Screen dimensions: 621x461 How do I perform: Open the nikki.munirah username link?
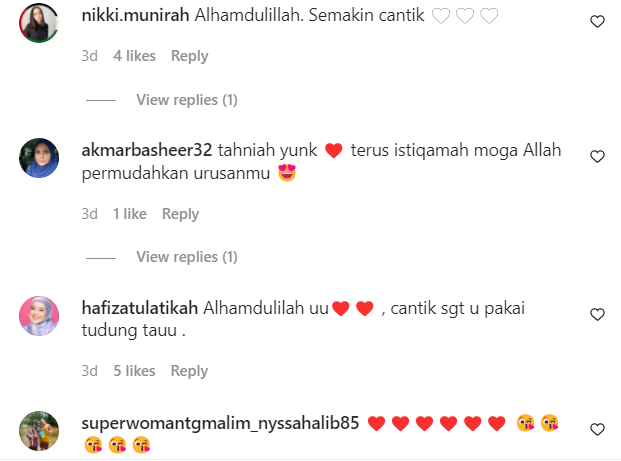click(135, 15)
